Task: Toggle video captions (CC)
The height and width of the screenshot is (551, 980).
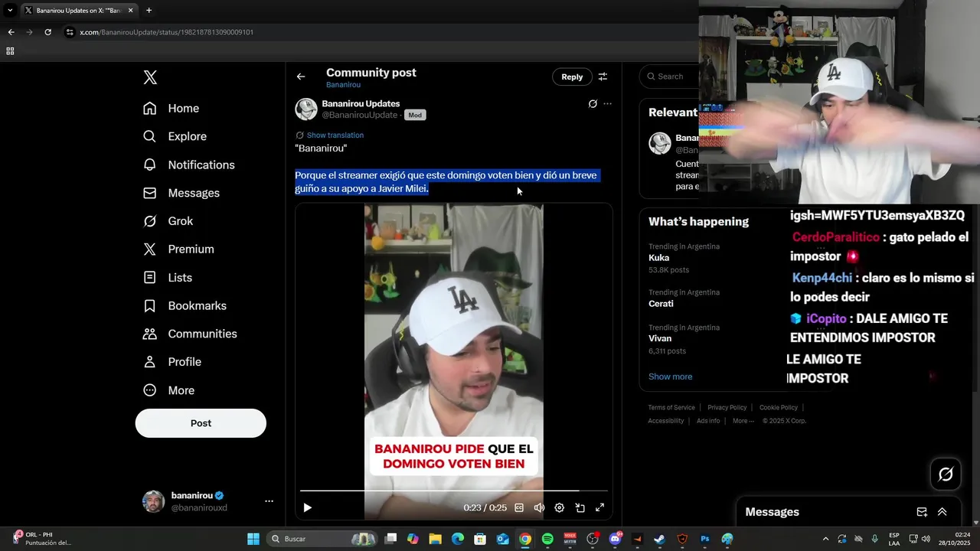Action: (519, 507)
